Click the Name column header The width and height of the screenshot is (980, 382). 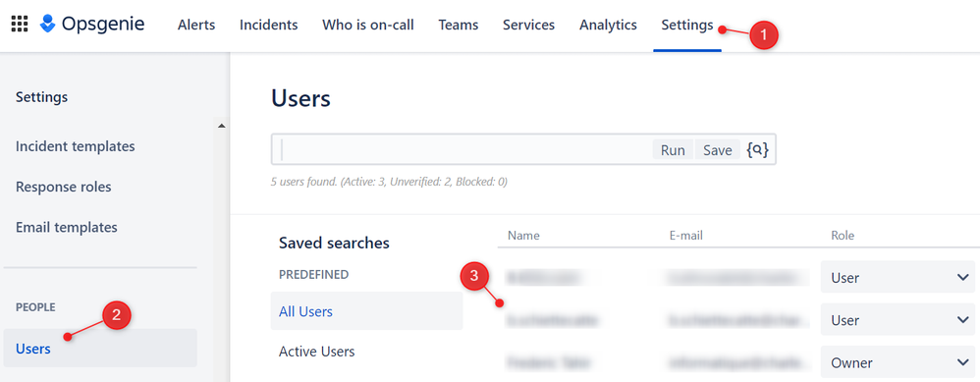523,236
